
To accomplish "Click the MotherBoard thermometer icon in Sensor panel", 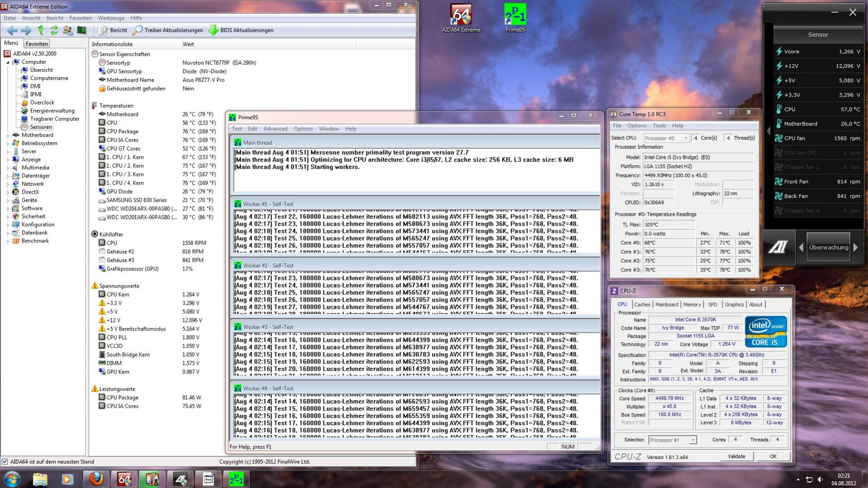I will 779,124.
